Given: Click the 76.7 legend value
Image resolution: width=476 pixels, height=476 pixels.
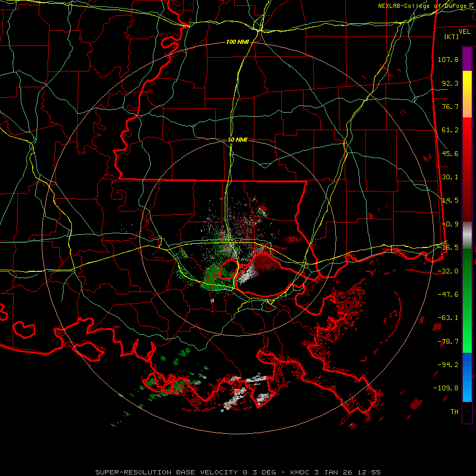Looking at the screenshot, I should pyautogui.click(x=450, y=106).
